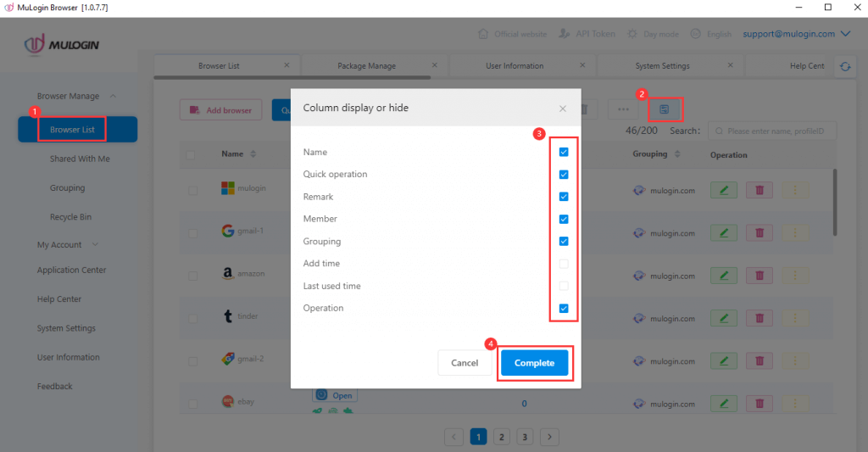
Task: Click the three-dots more actions toolbar button
Action: coord(623,109)
